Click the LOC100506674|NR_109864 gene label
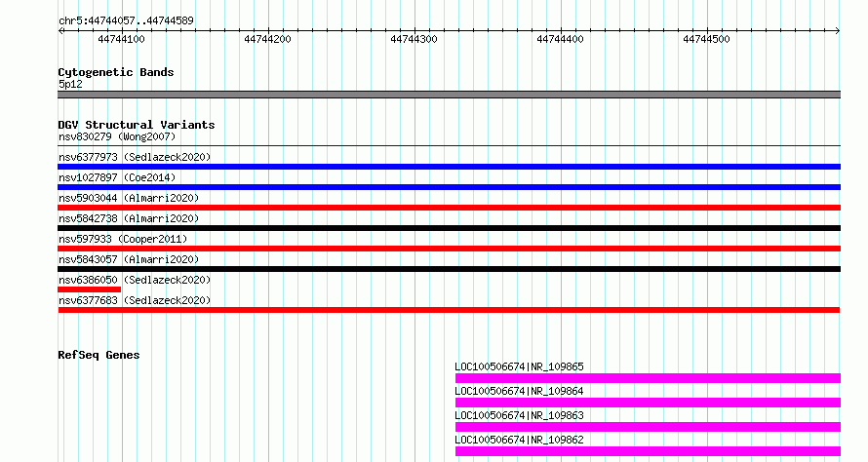 tap(519, 391)
